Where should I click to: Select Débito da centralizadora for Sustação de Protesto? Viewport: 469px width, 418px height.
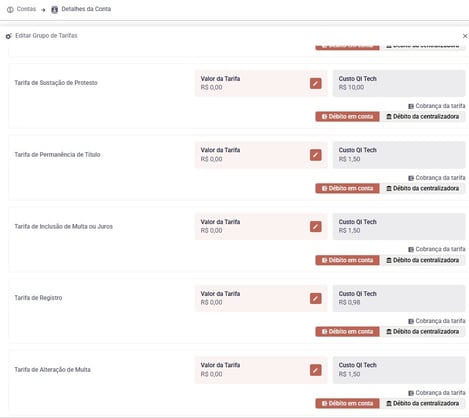coord(423,117)
